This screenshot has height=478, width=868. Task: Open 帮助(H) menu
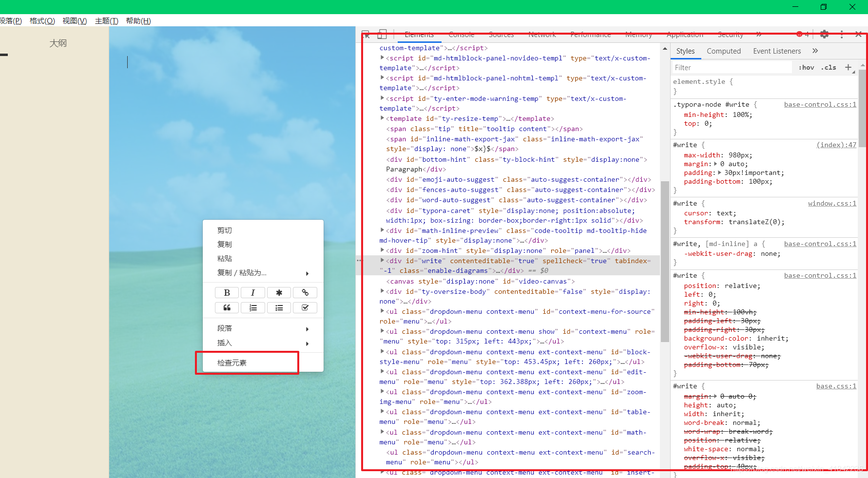[x=138, y=20]
